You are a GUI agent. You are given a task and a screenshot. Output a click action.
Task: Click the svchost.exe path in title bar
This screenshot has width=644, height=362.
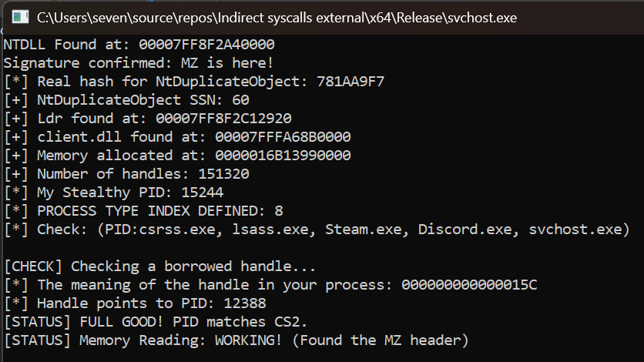[277, 17]
